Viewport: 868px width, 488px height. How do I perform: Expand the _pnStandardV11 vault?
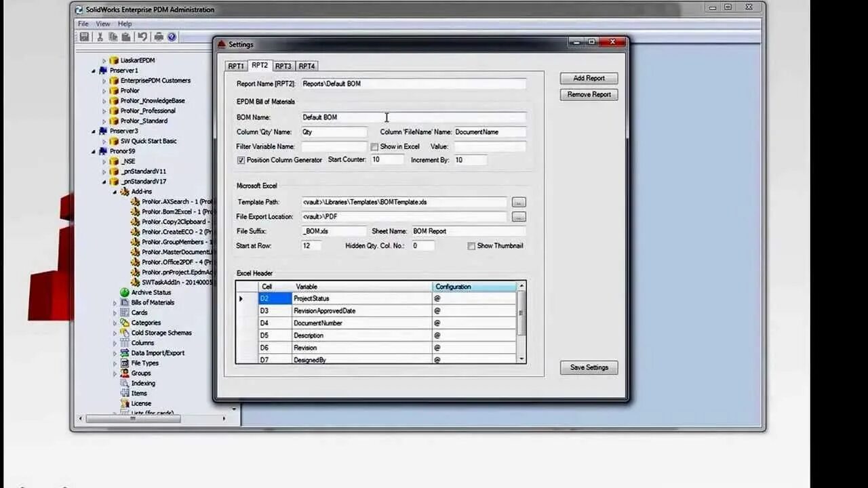tap(104, 171)
